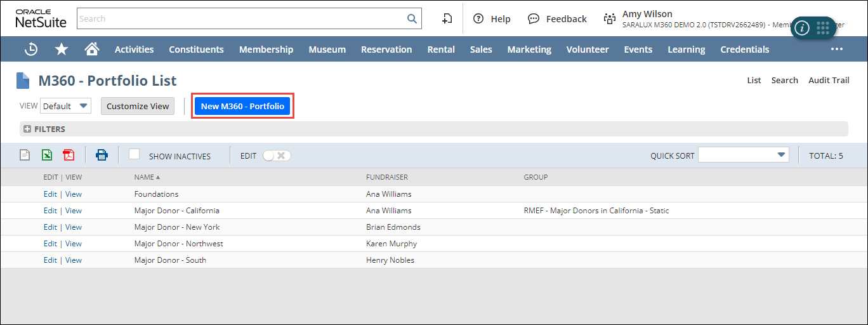
Task: Open the Create New icon beside search
Action: pos(447,18)
